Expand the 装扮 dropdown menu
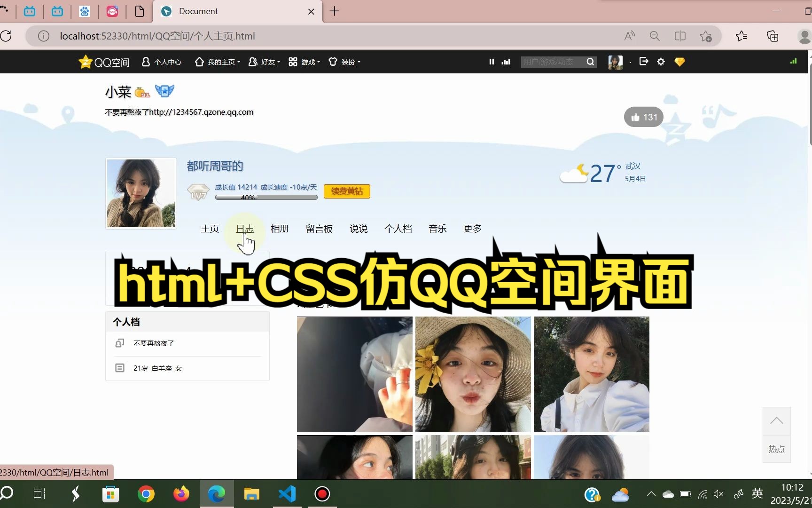 coord(344,62)
